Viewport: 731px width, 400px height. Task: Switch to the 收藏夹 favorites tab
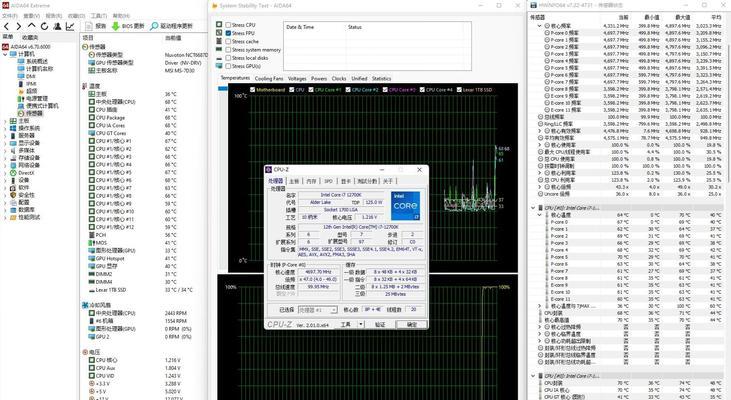point(30,37)
